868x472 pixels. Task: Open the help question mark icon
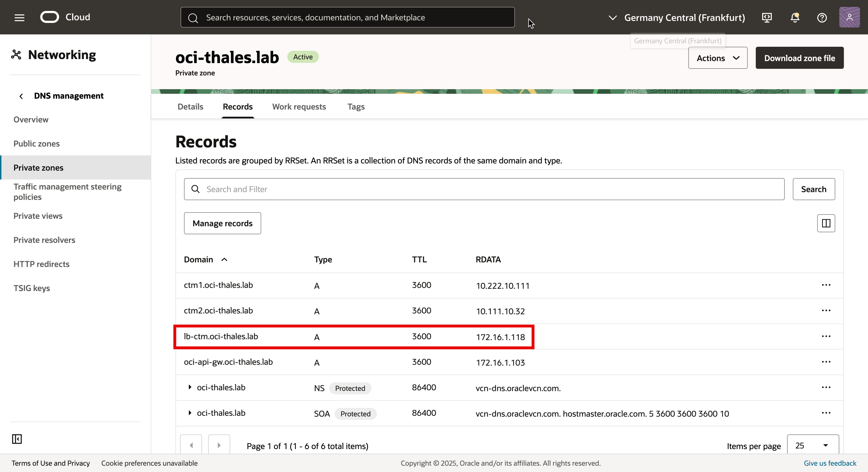pyautogui.click(x=822, y=17)
